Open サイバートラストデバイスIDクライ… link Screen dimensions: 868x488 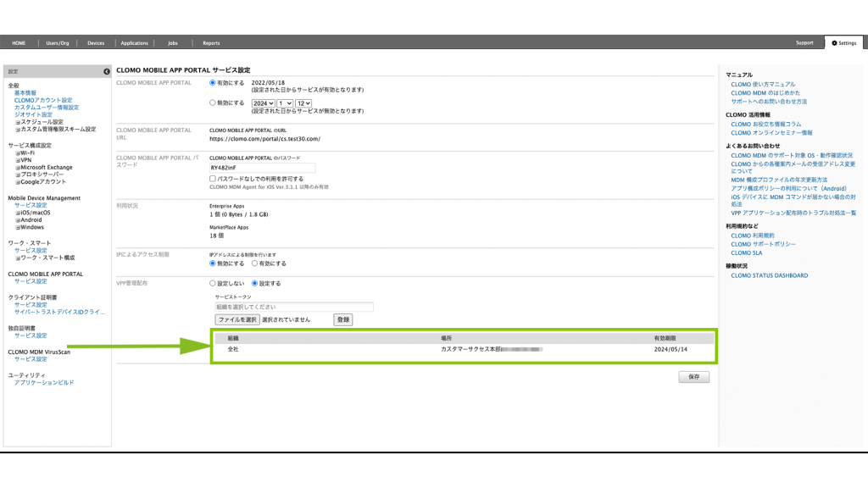(60, 312)
